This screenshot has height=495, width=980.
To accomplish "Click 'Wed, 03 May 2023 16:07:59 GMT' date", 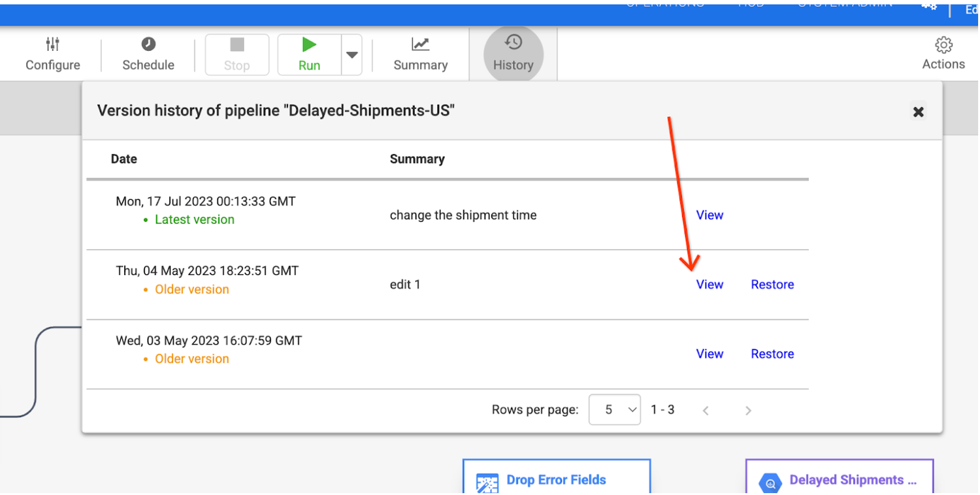I will click(x=209, y=340).
